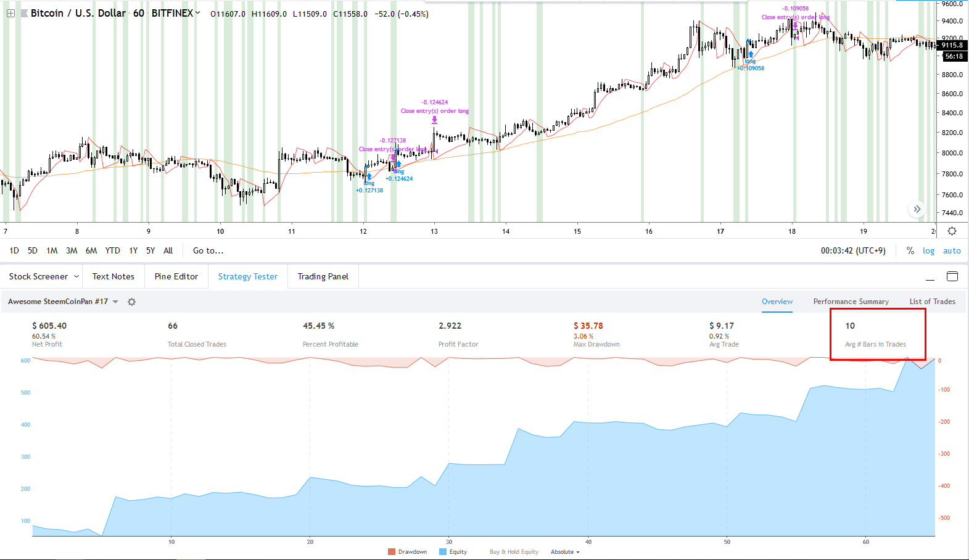
Task: Open the chart settings gear icon
Action: tap(952, 231)
